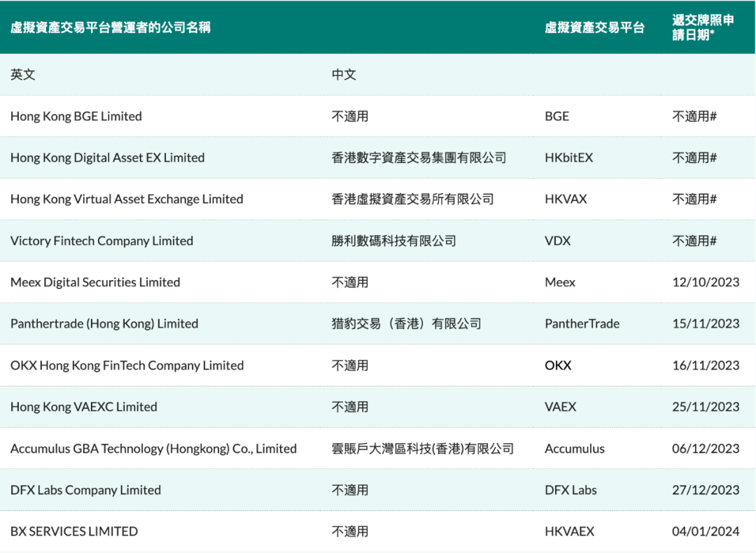756x553 pixels.
Task: Click Chinese name 不適用 in Hong Kong BGE row
Action: (350, 116)
